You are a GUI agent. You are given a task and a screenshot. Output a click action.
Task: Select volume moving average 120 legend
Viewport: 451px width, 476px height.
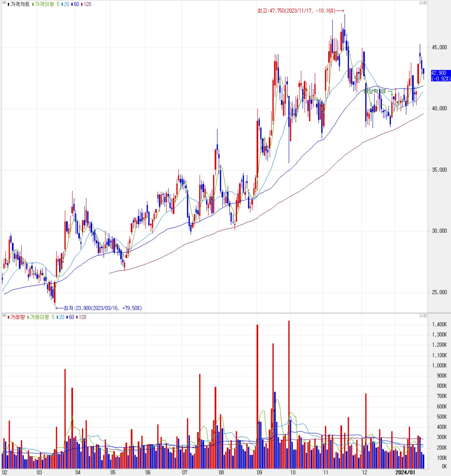click(x=81, y=317)
